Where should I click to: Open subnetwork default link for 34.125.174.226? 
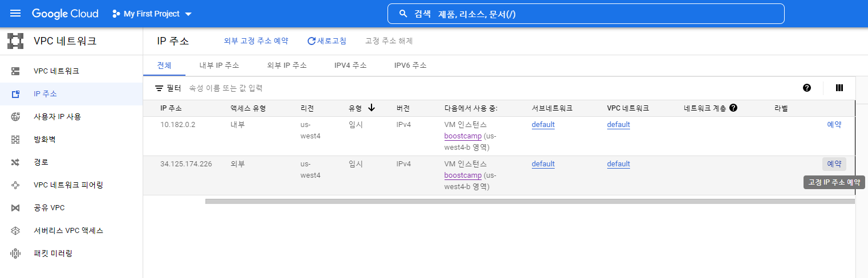(543, 164)
